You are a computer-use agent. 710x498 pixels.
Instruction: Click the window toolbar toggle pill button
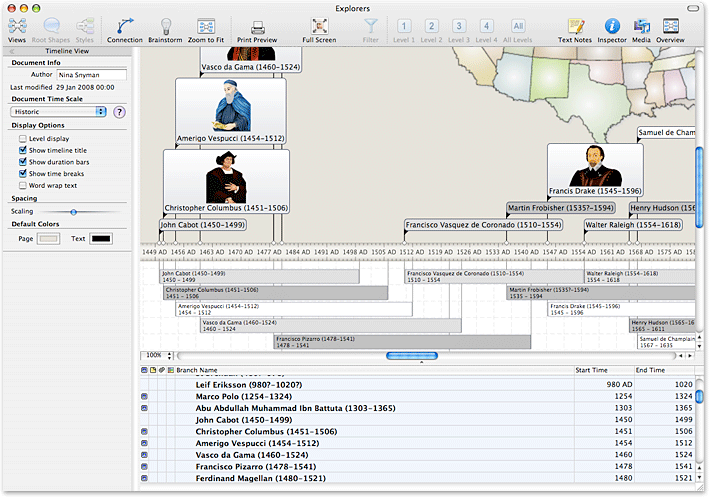(x=693, y=8)
